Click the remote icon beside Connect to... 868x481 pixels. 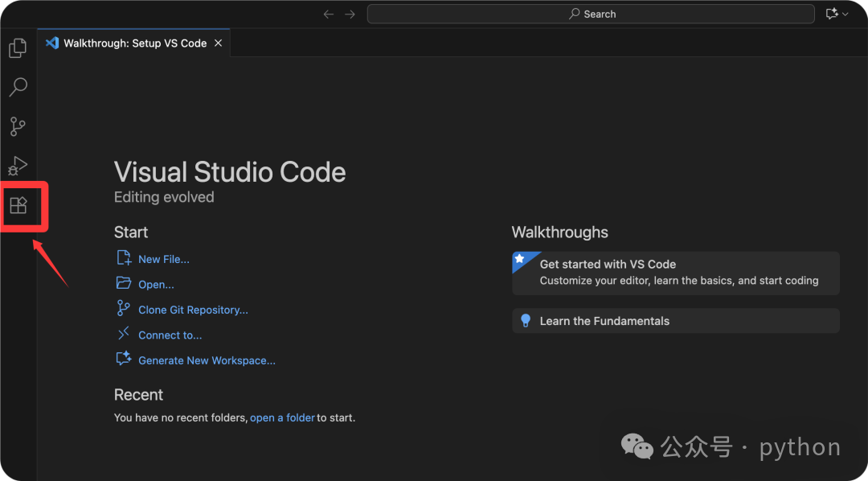(x=124, y=334)
